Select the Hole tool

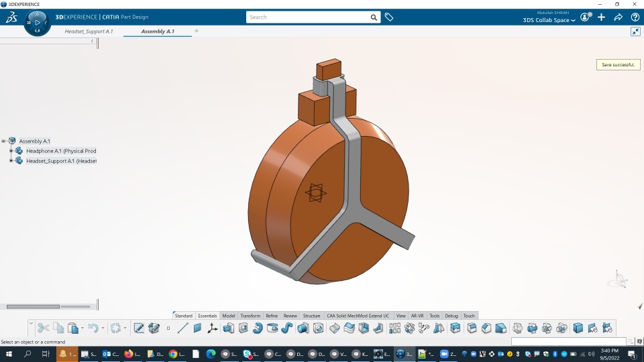[x=318, y=328]
